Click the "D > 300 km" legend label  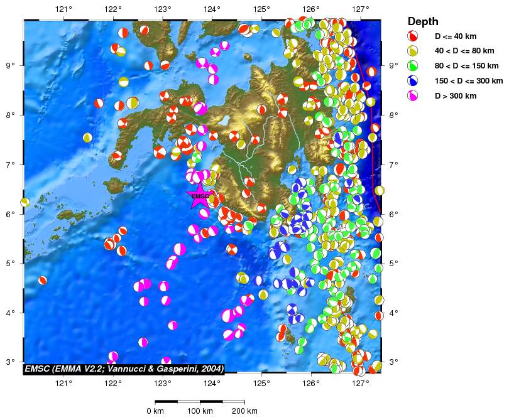(456, 96)
